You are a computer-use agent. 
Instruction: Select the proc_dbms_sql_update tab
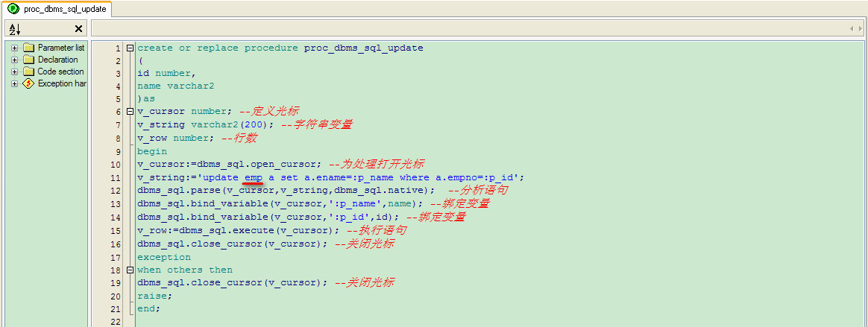(56, 9)
